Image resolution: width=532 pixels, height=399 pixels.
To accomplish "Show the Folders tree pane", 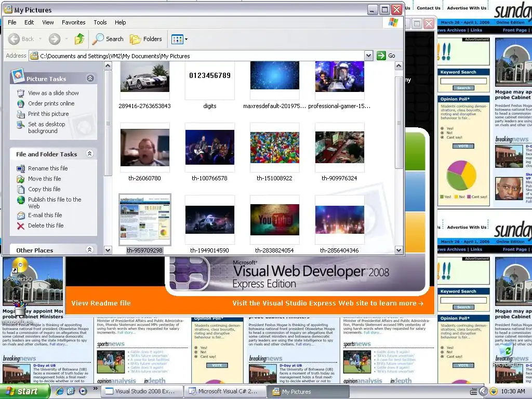I will pyautogui.click(x=146, y=39).
